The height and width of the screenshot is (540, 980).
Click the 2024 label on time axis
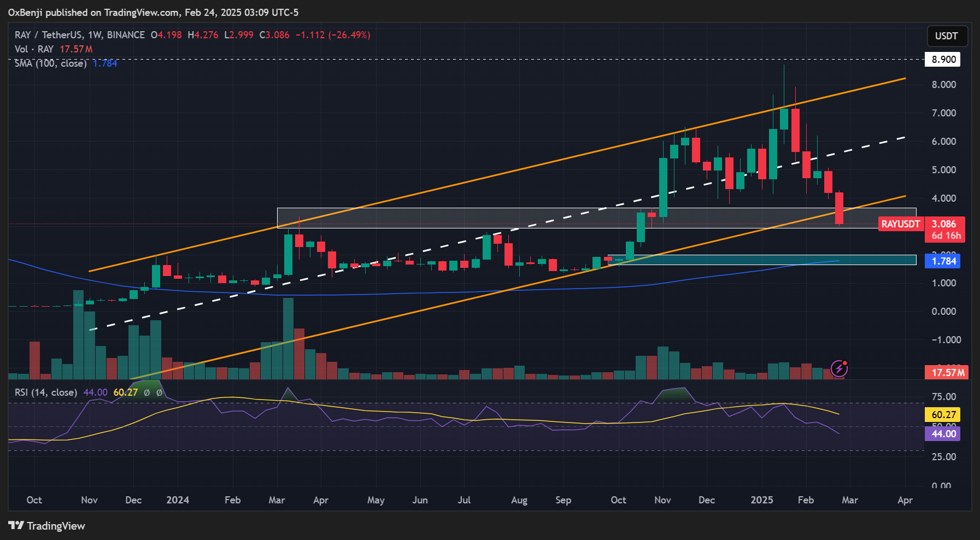178,500
